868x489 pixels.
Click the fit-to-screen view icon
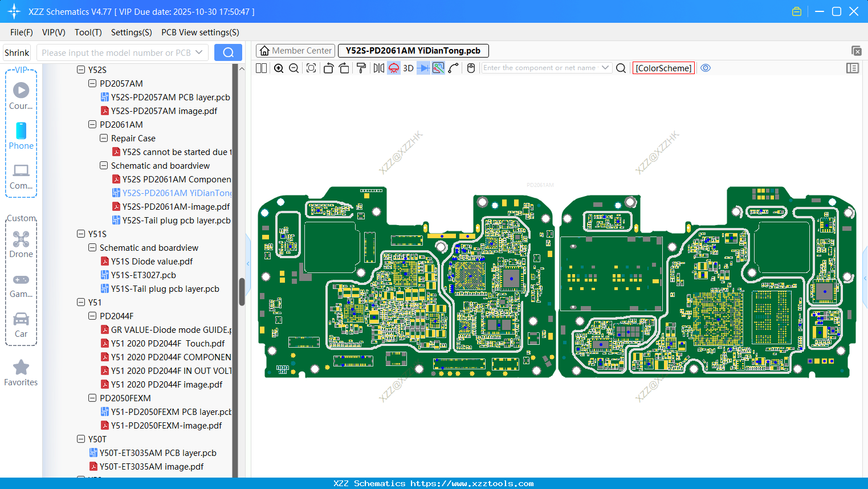[311, 68]
